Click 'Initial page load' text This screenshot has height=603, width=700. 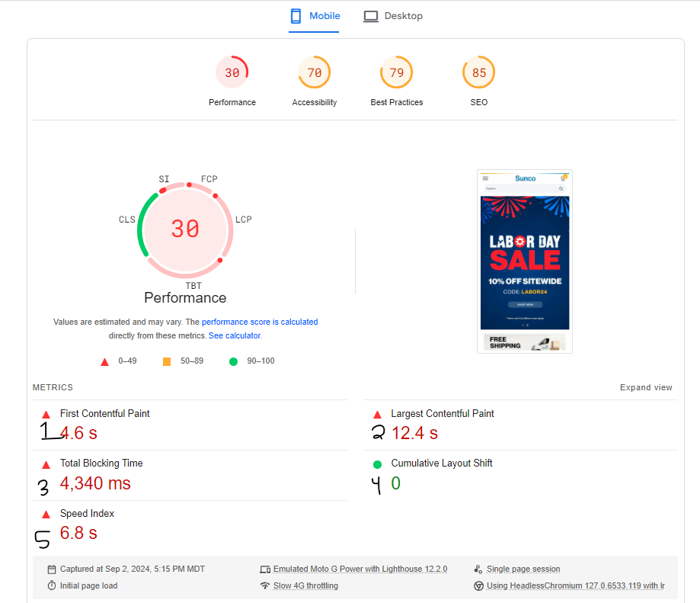point(89,585)
